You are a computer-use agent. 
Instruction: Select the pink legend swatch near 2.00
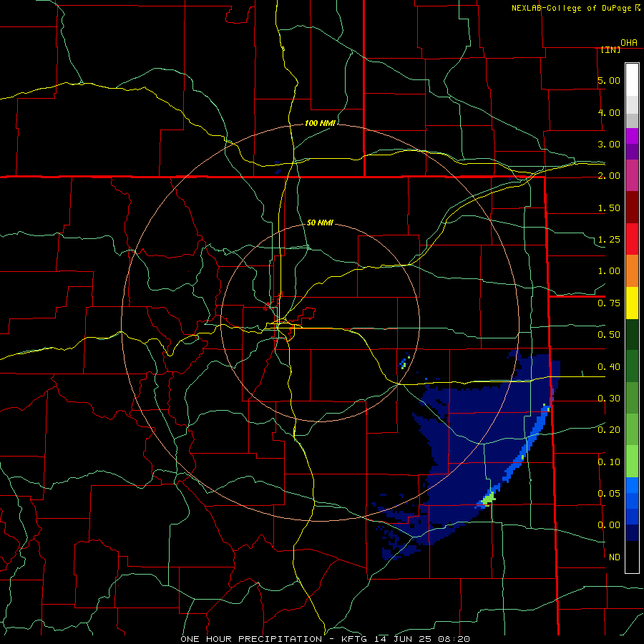(x=632, y=175)
